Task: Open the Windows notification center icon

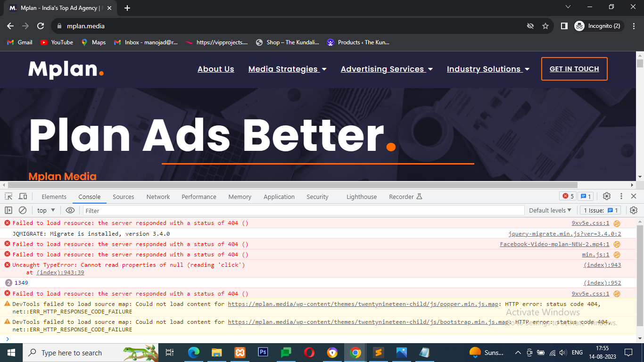Action: pyautogui.click(x=628, y=353)
